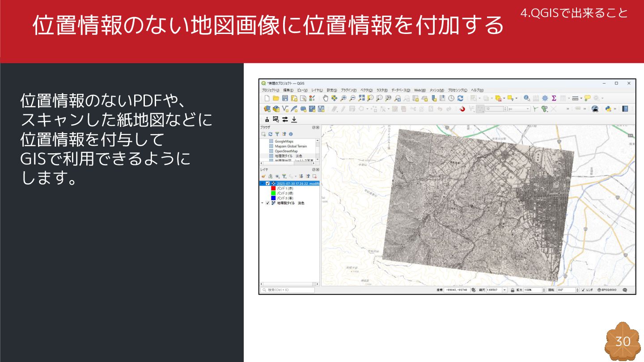Select Mapzen Global Terrain in Browser
Image resolution: width=644 pixels, height=362 pixels.
[x=291, y=146]
